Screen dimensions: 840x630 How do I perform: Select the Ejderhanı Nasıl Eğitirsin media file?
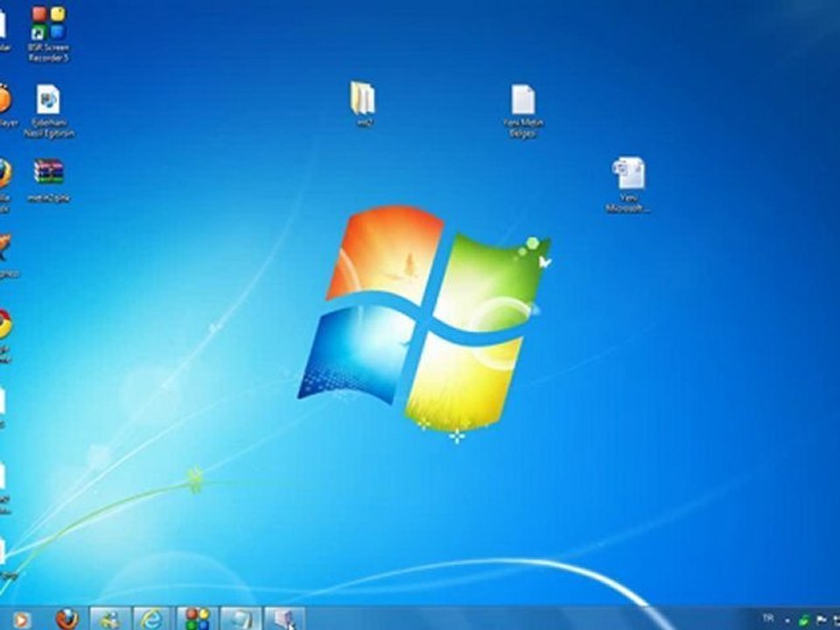[48, 110]
